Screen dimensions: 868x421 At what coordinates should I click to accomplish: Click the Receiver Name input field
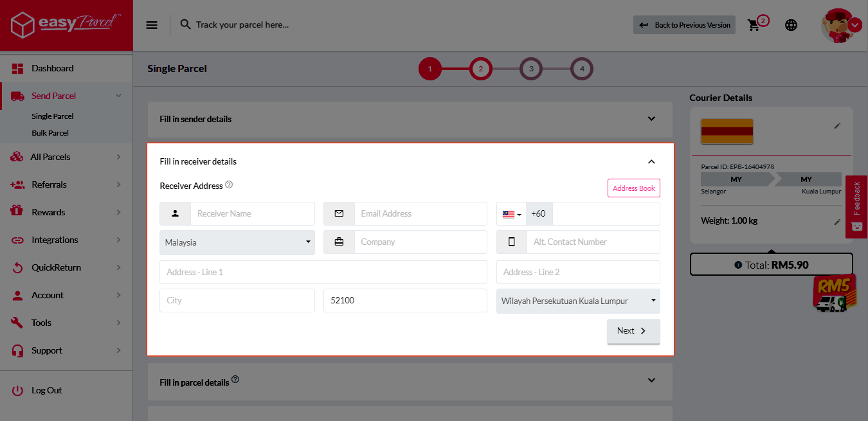(252, 214)
